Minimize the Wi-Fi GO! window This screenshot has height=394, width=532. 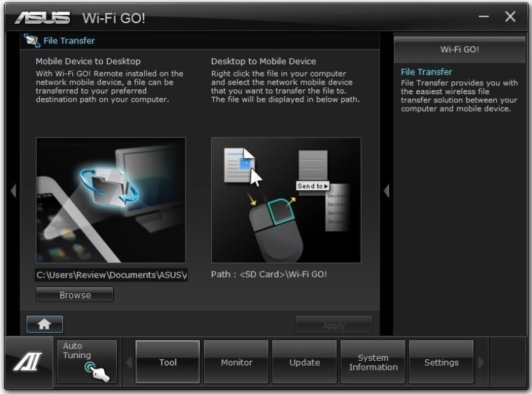point(483,16)
